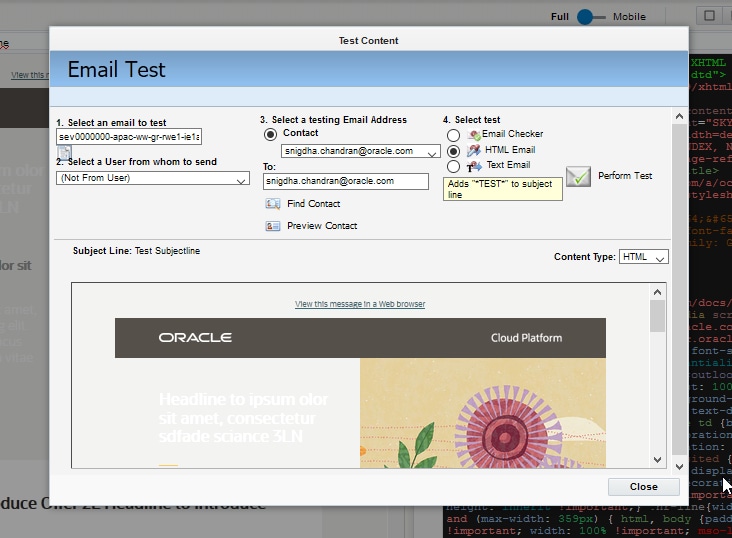Click the dialog scroll up arrow
Screen dimensions: 732x538
pyautogui.click(x=679, y=116)
